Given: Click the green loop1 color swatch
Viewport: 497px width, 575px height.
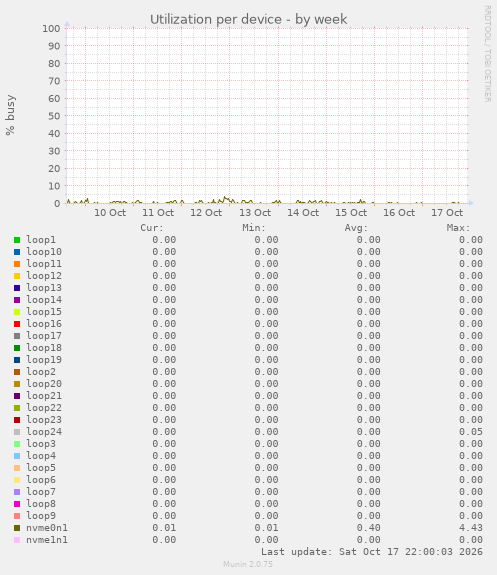Looking at the screenshot, I should coord(17,240).
